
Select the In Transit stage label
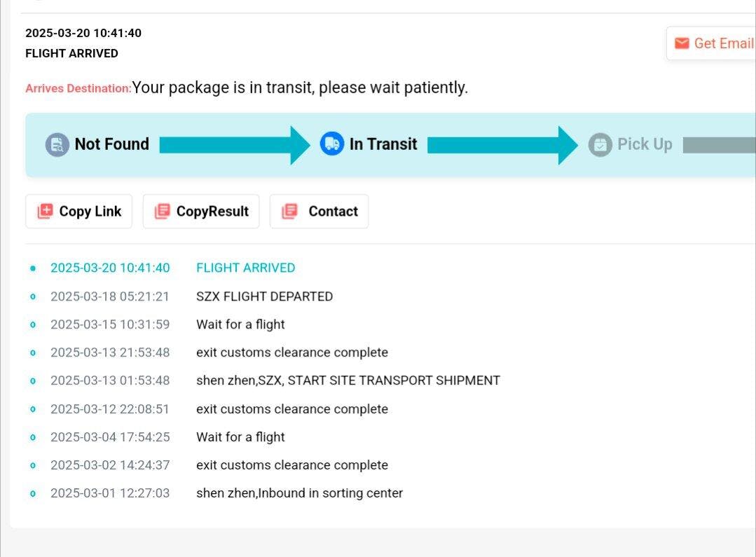383,144
